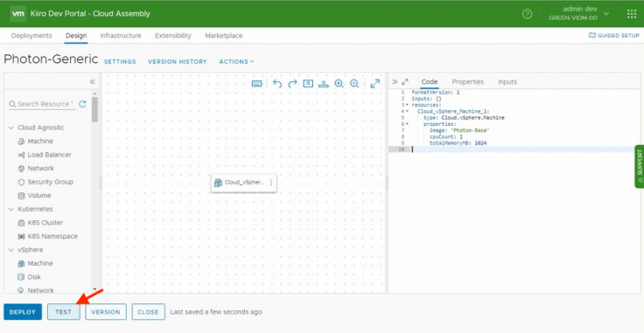Go to the Deployments tab
Screen dimensions: 644x333
[31, 36]
